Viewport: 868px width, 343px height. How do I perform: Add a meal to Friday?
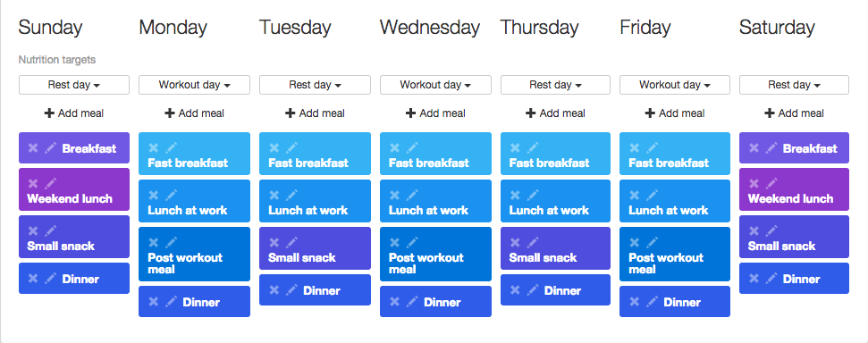675,113
